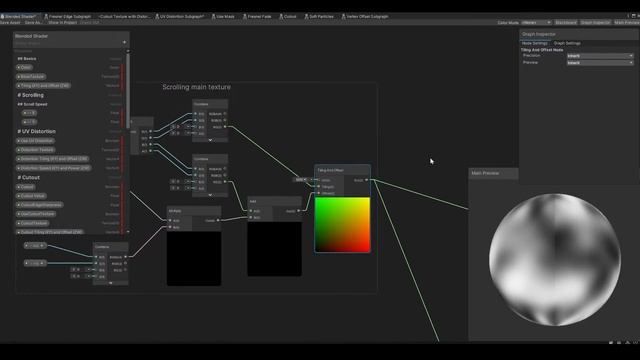Select the BaseTexture property in Blackboard
The height and width of the screenshot is (360, 640).
point(31,76)
